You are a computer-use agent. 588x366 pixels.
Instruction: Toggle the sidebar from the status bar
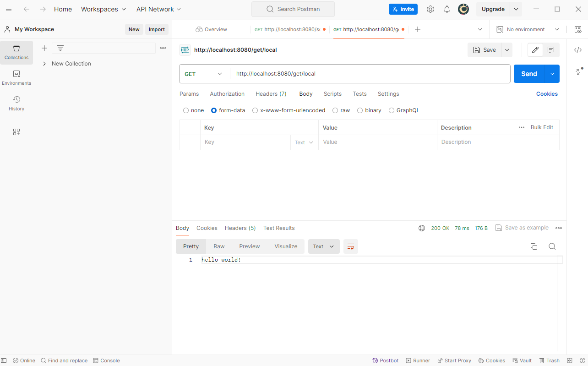click(4, 361)
